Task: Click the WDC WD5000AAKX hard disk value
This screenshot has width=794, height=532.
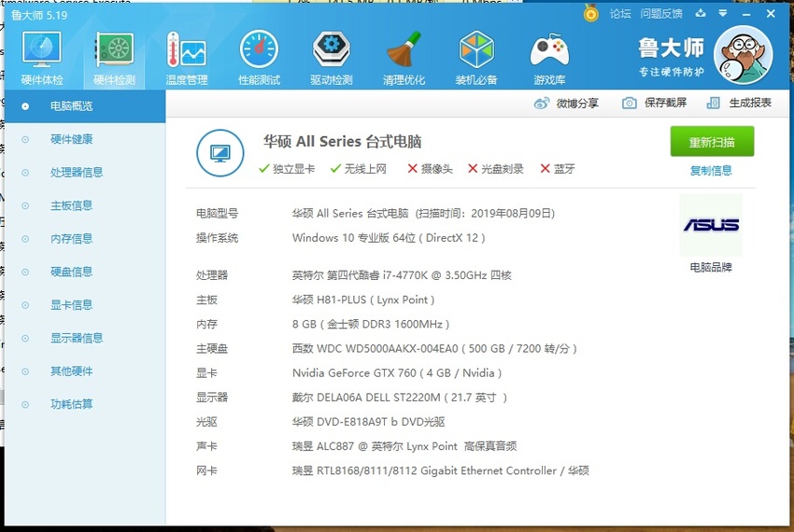Action: click(434, 349)
